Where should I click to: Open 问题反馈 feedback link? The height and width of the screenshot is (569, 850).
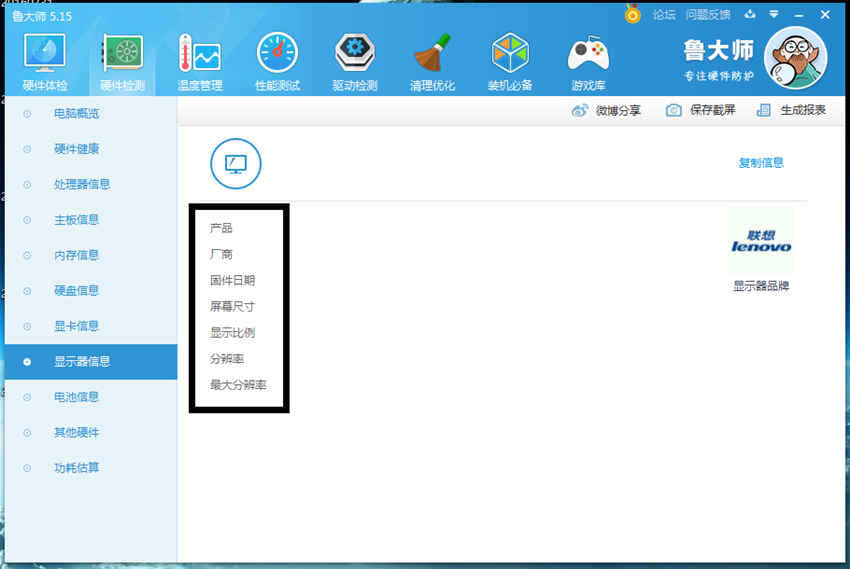tap(708, 15)
